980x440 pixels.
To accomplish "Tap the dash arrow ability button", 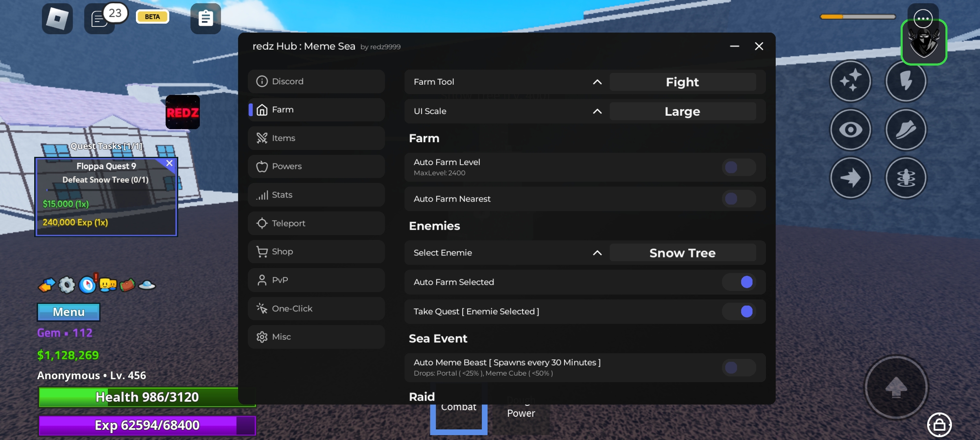I will [x=850, y=178].
